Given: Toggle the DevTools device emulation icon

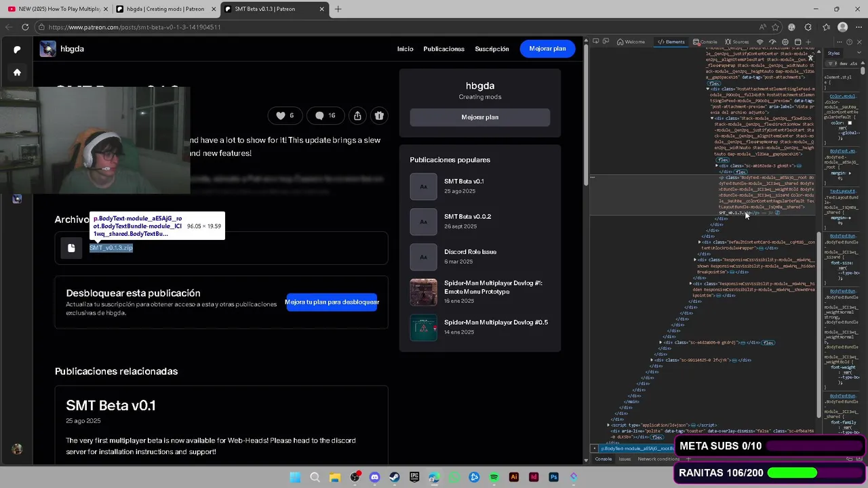Looking at the screenshot, I should [606, 41].
